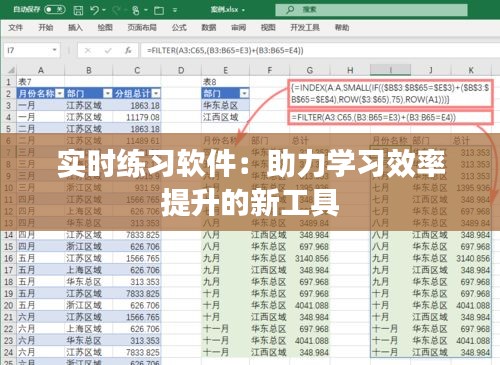The height and width of the screenshot is (365, 500).
Task: Select column A header
Action: pyautogui.click(x=41, y=70)
